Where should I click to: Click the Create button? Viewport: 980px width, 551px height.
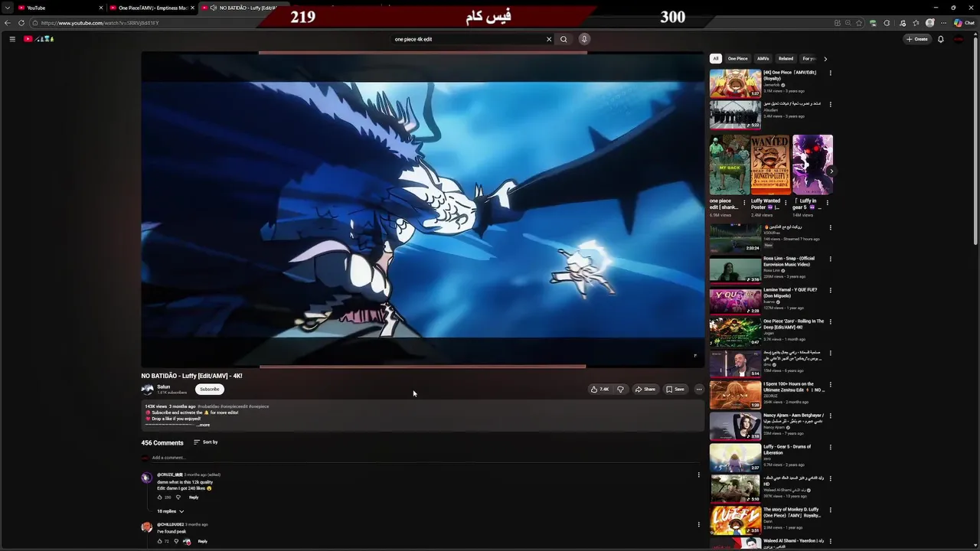click(x=917, y=39)
